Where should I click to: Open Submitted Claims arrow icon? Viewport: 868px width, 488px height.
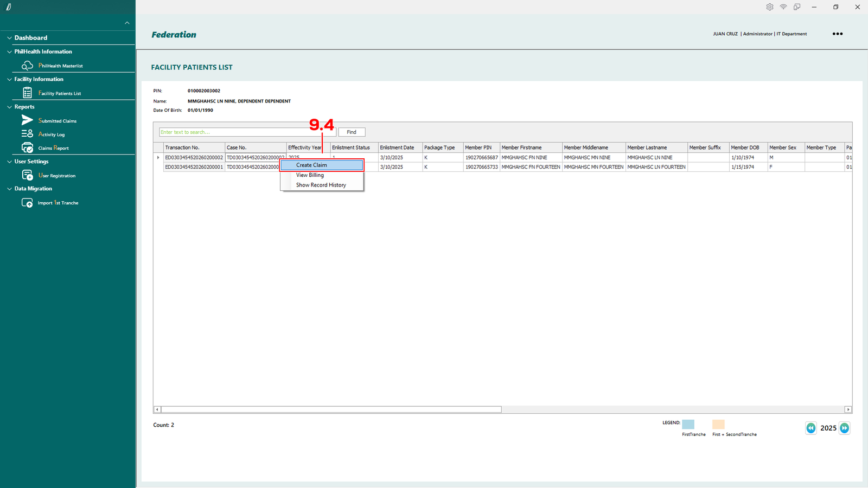(27, 120)
